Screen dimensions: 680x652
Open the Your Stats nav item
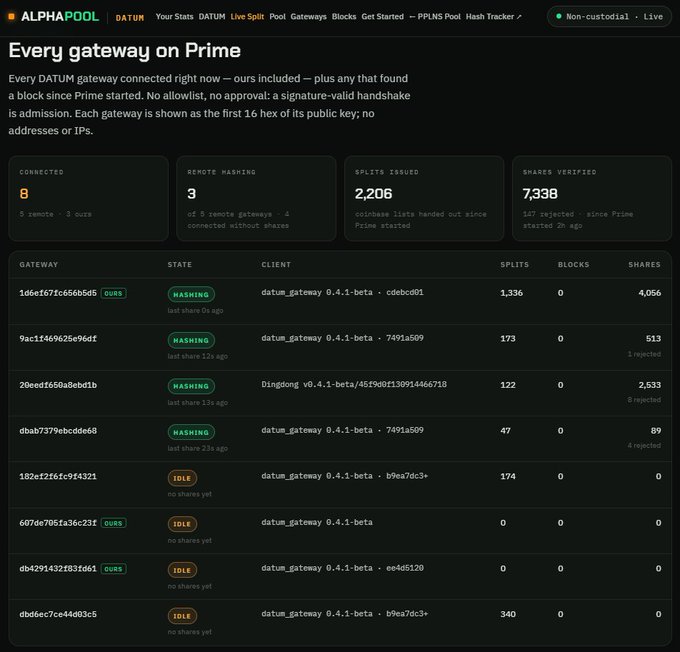click(174, 16)
